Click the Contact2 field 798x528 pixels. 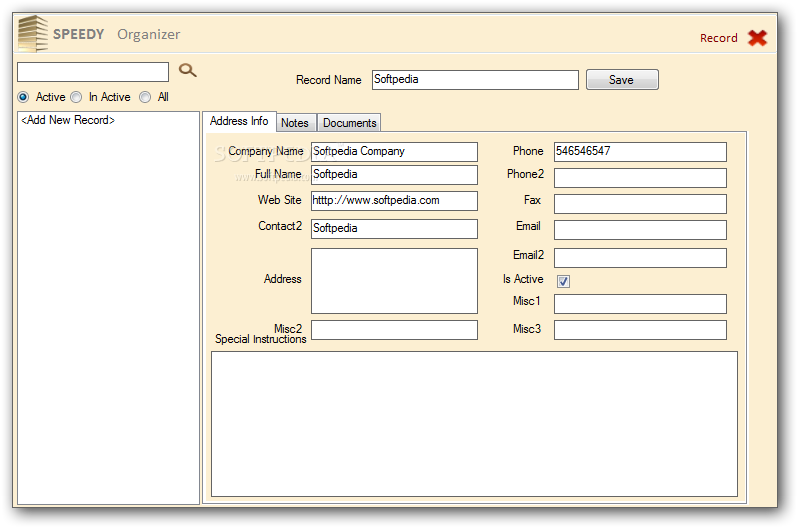point(394,229)
